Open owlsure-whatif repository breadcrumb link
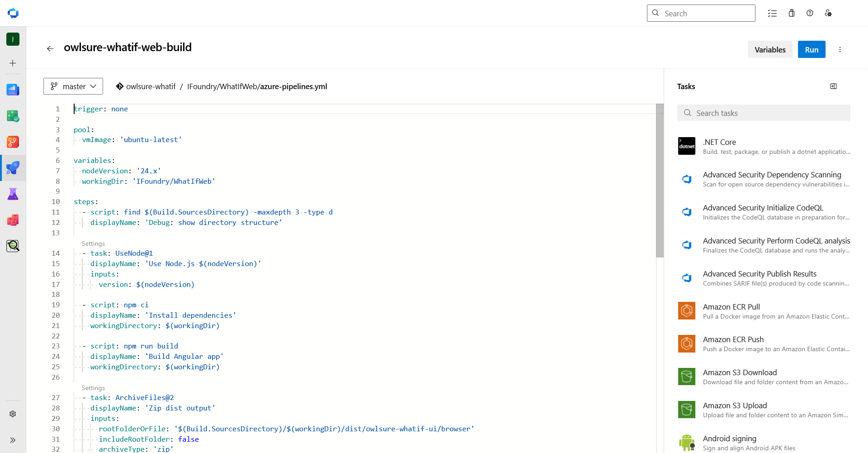Viewport: 868px width, 453px height. tap(151, 86)
